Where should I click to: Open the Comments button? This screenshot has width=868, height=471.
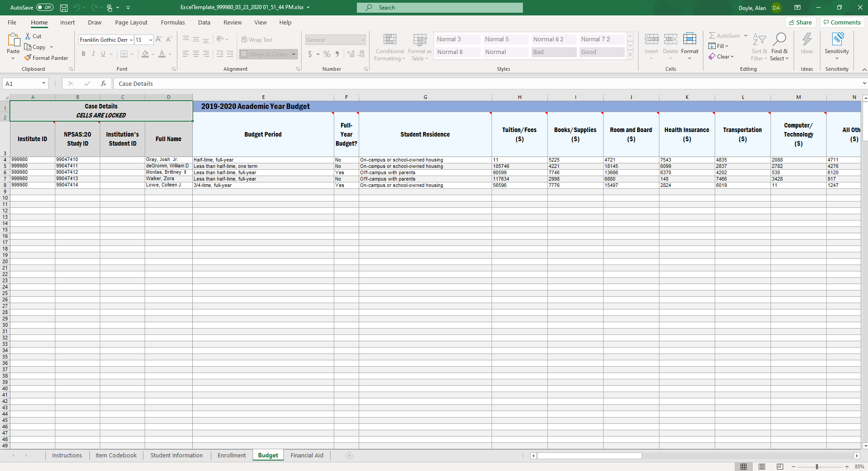click(842, 23)
